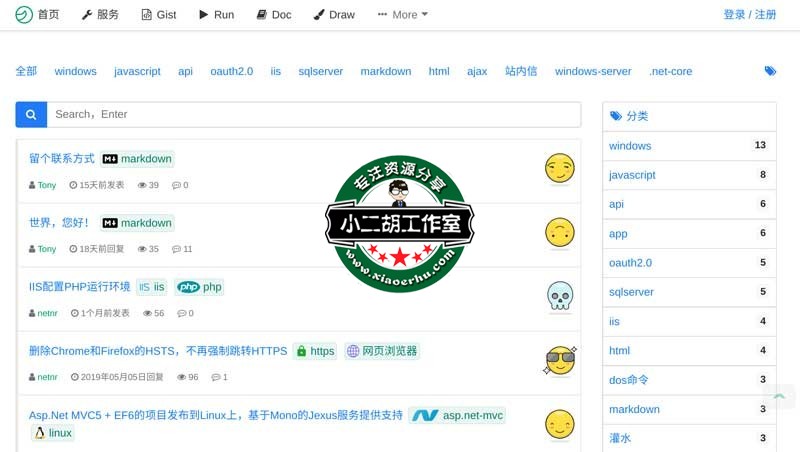Click the blue search magnifier button

click(x=31, y=115)
